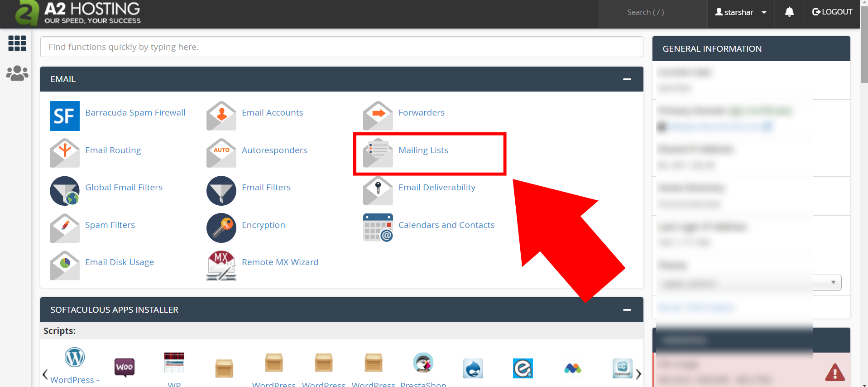Viewport: 868px width, 387px height.
Task: Show previous scripts with left chevron
Action: click(45, 374)
